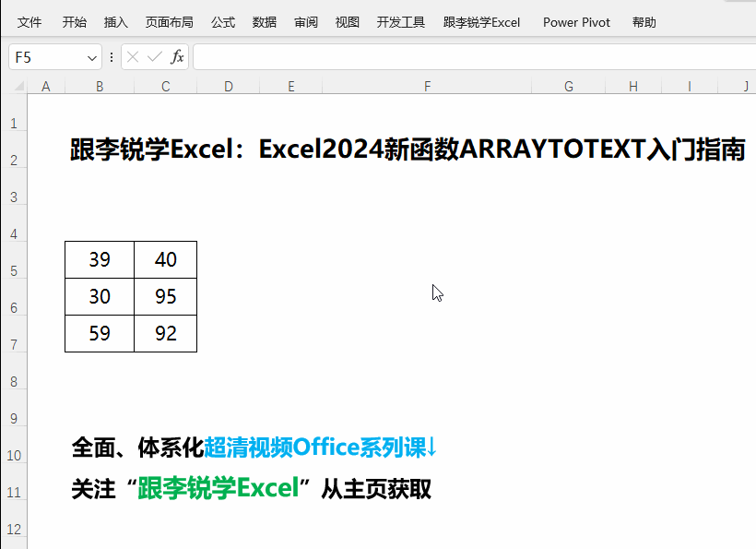The height and width of the screenshot is (549, 756).
Task: Open the Insert Function fx dialog
Action: point(177,57)
